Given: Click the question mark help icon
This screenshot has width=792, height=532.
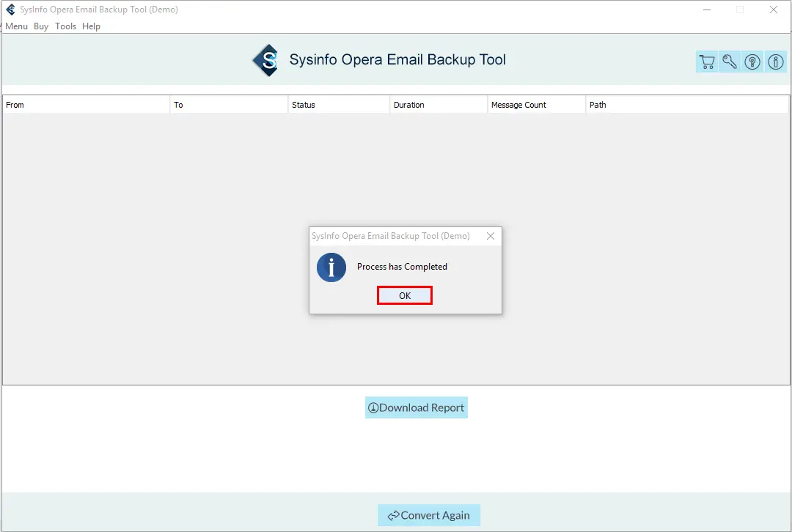Looking at the screenshot, I should [x=752, y=62].
